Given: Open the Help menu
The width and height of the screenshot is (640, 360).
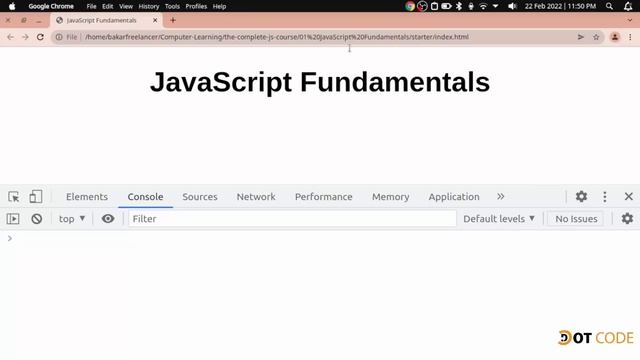Looking at the screenshot, I should 219,6.
